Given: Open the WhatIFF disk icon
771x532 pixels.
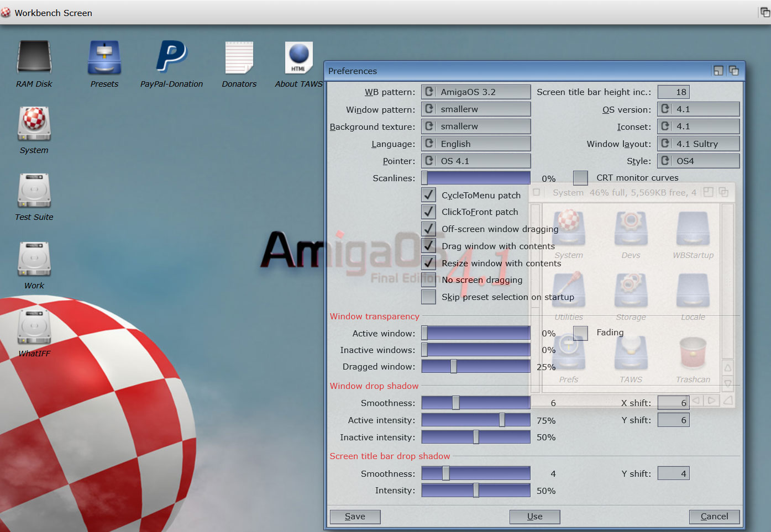Looking at the screenshot, I should tap(34, 326).
